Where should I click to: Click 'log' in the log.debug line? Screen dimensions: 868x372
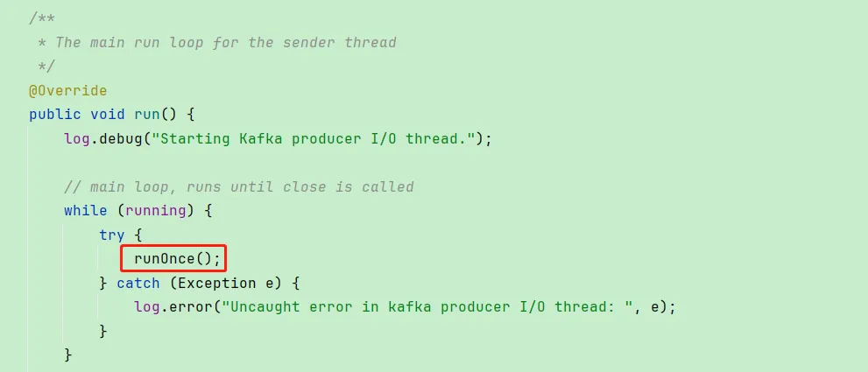77,138
